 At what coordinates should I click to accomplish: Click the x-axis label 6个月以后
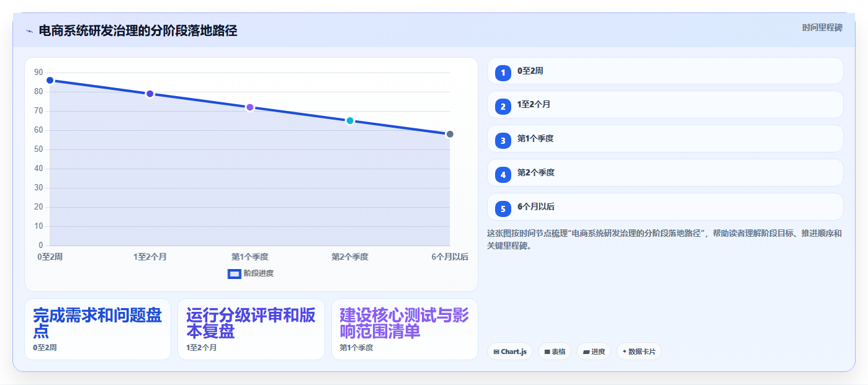[x=450, y=257]
